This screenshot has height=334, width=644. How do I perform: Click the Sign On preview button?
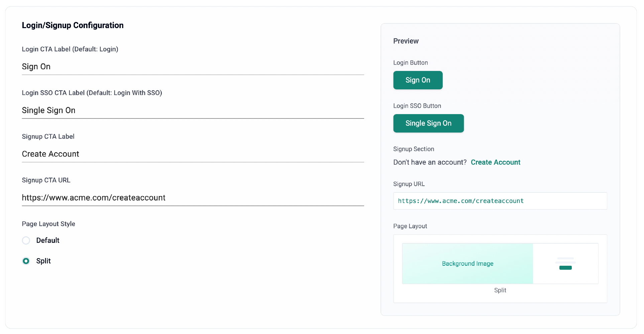(418, 80)
